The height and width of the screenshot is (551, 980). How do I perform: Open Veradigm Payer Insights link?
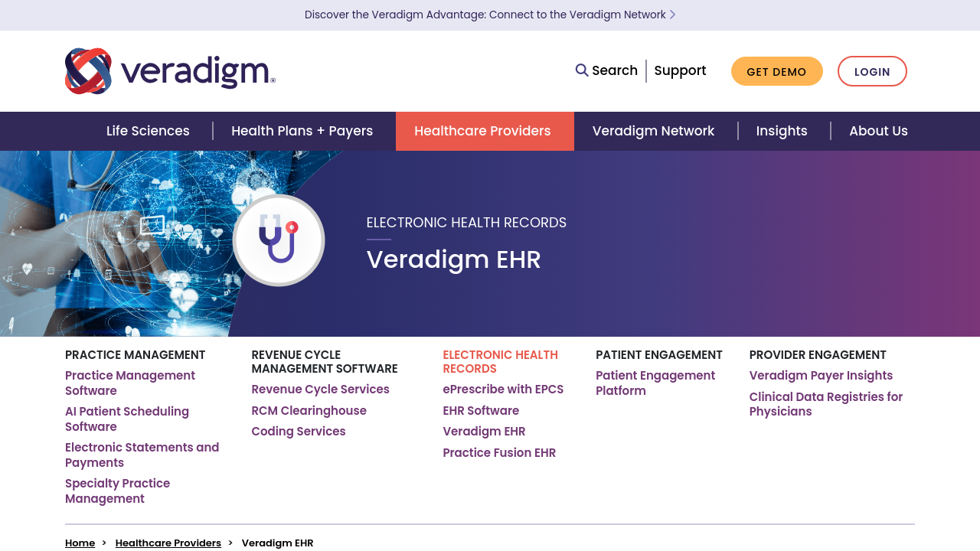coord(821,376)
